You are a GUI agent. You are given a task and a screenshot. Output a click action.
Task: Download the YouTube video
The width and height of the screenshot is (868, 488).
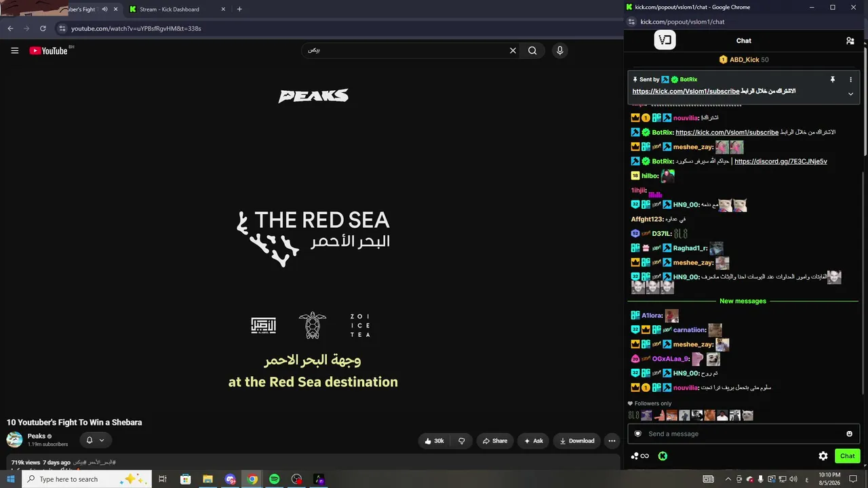coord(577,441)
